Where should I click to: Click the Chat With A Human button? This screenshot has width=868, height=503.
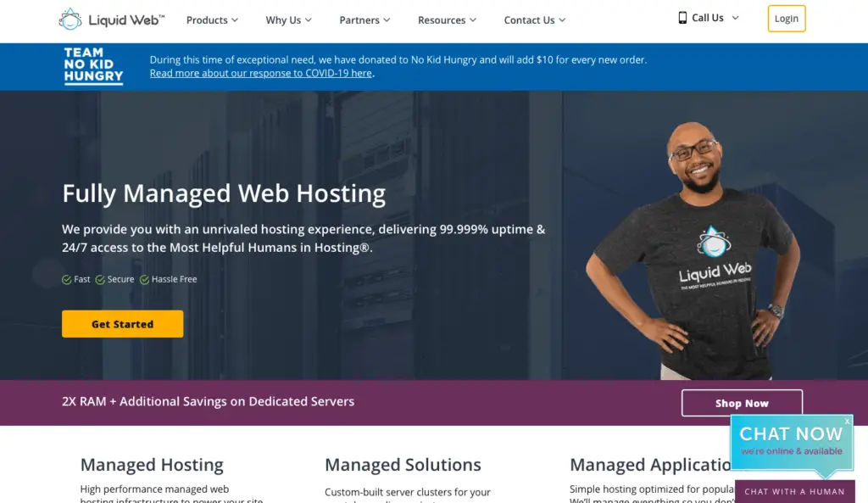click(794, 491)
